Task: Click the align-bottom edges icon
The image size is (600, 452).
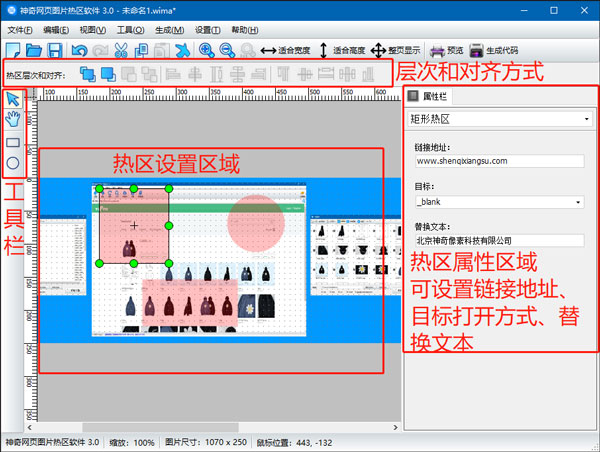Action: point(368,74)
